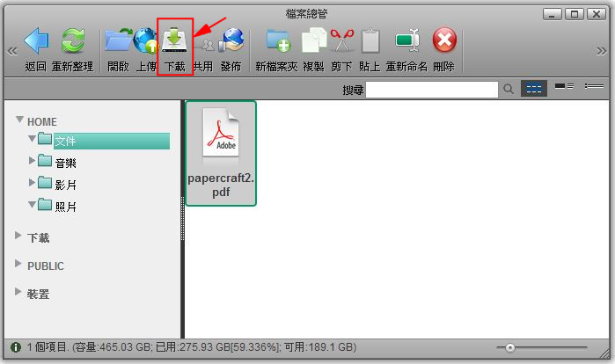Expand the 裝置 section in sidebar
This screenshot has width=615, height=364.
click(x=19, y=294)
